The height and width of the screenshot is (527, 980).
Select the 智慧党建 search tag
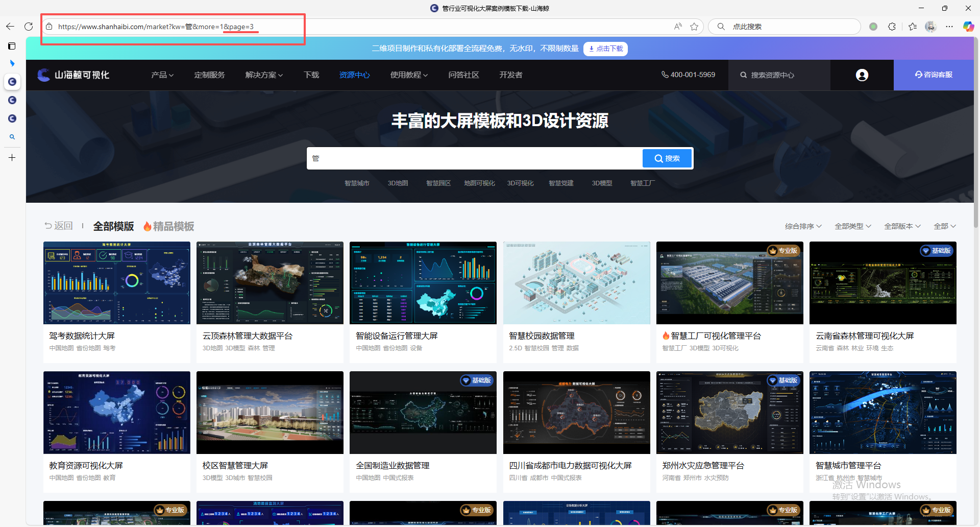tap(561, 183)
